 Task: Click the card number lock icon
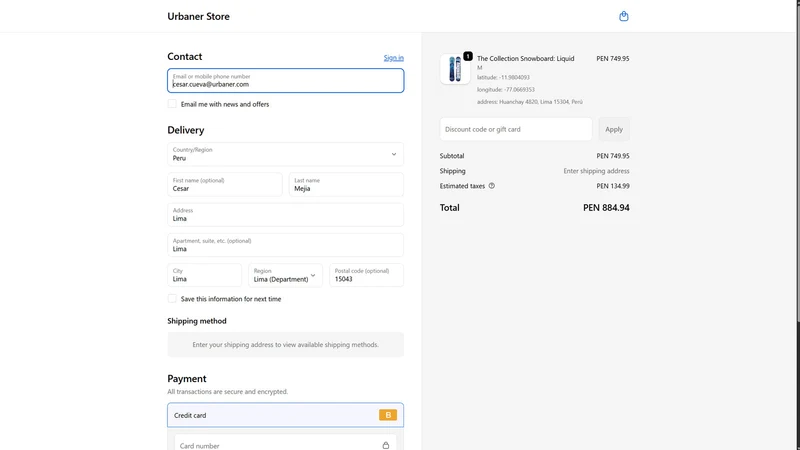(x=386, y=445)
